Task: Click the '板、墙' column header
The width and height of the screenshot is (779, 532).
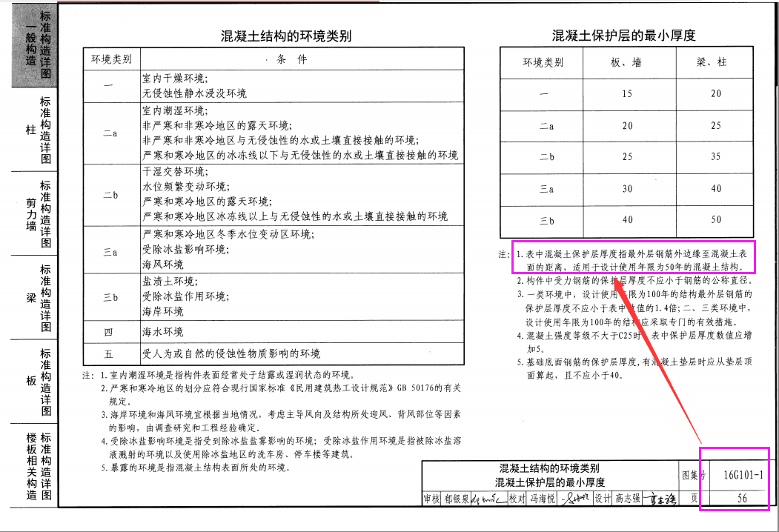Action: (626, 62)
